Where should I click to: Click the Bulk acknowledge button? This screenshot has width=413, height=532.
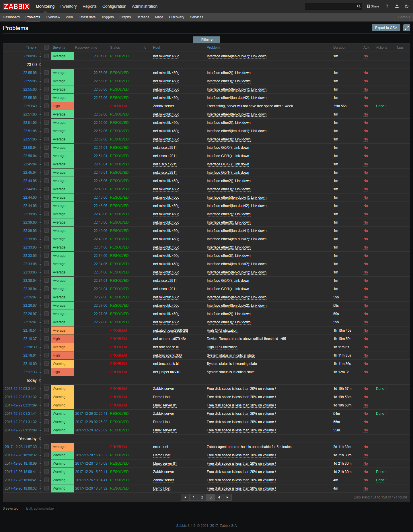pyautogui.click(x=40, y=508)
